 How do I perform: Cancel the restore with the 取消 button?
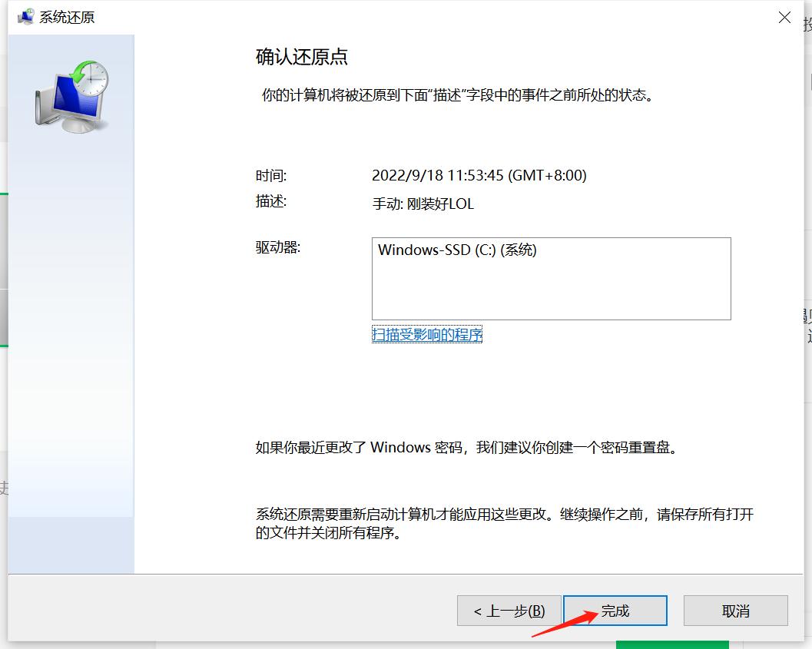[x=734, y=611]
